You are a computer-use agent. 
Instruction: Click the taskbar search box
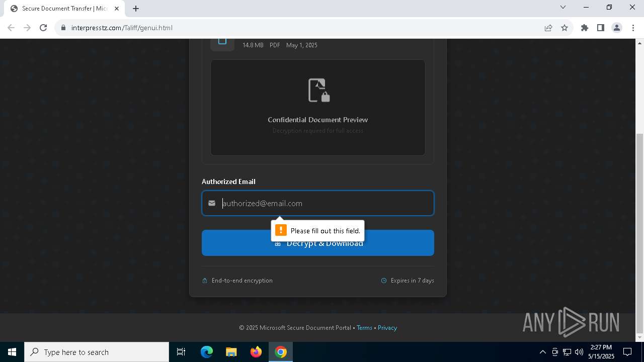click(97, 352)
